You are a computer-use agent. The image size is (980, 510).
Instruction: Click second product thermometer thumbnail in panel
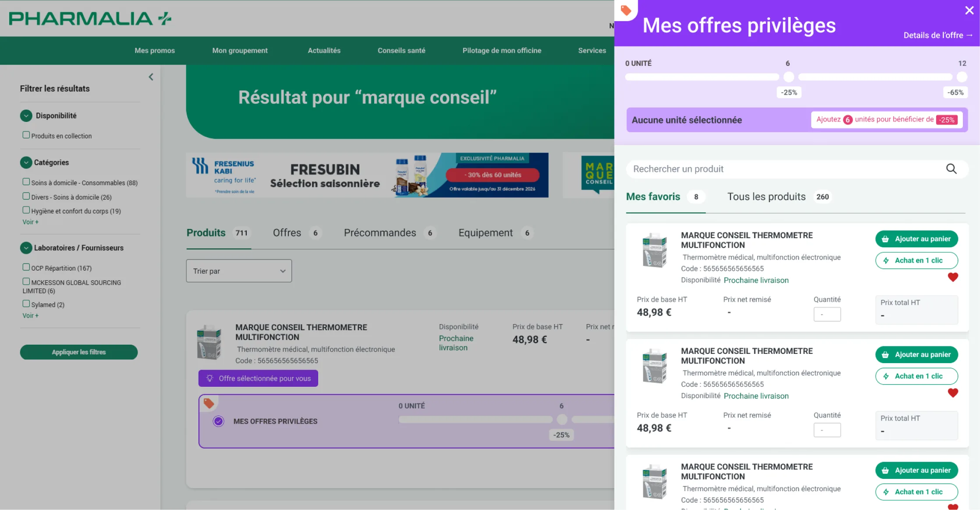pos(654,366)
